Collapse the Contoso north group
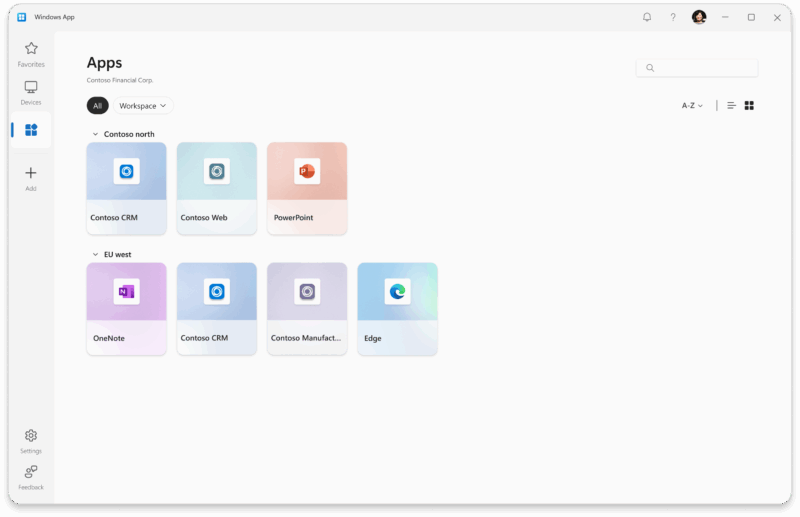This screenshot has width=800, height=517. pos(96,134)
